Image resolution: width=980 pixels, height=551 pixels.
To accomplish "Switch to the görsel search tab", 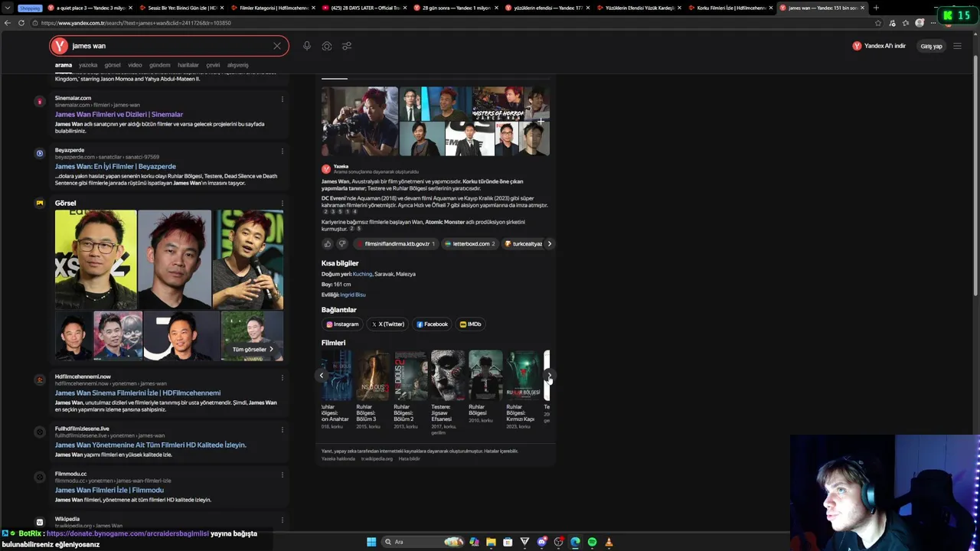I will pyautogui.click(x=113, y=65).
